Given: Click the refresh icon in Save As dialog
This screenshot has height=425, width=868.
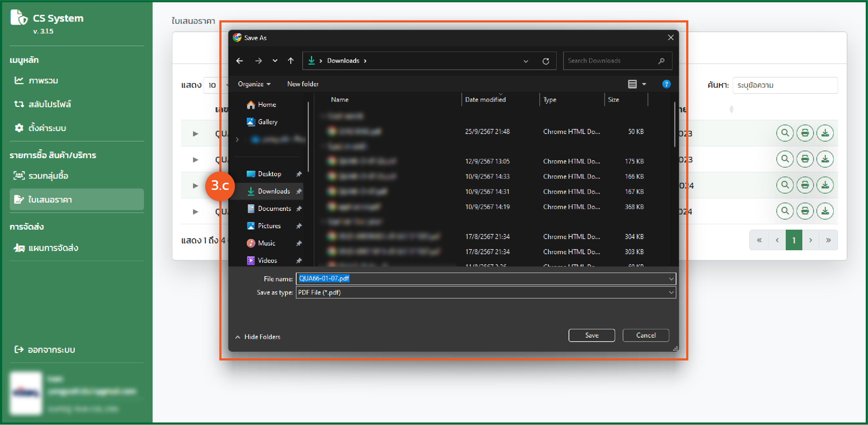Looking at the screenshot, I should point(545,61).
